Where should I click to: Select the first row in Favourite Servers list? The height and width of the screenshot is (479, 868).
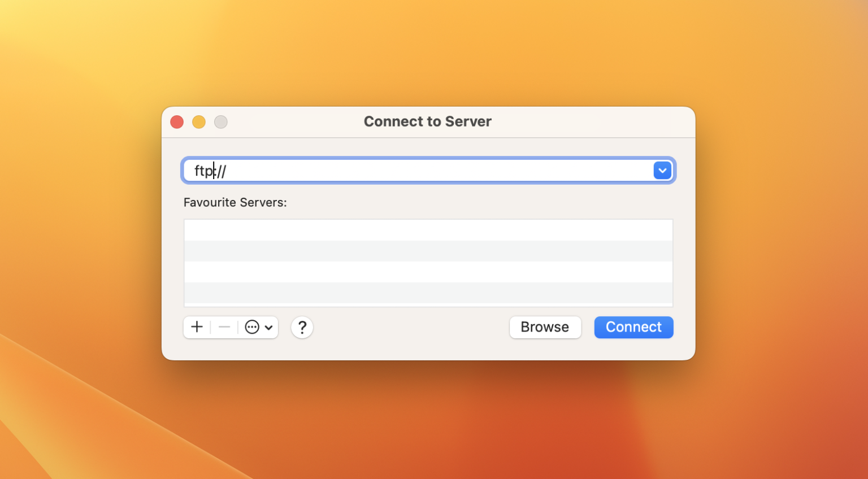[428, 230]
